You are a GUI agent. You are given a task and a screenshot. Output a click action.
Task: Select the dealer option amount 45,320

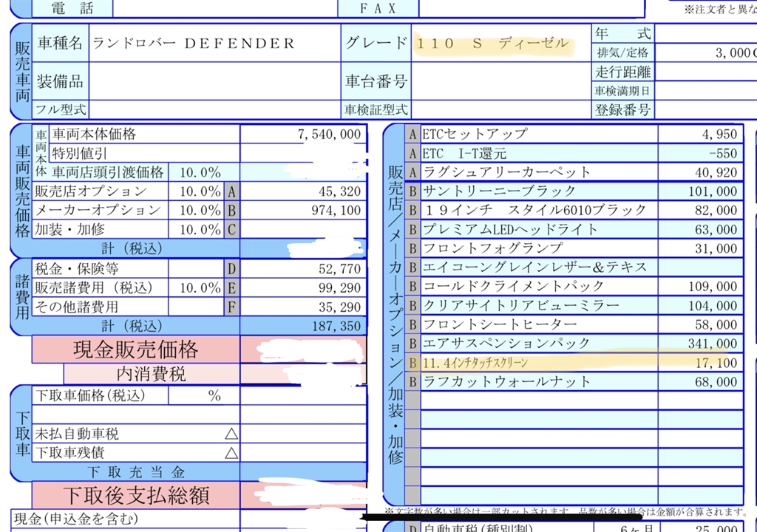[x=339, y=191]
